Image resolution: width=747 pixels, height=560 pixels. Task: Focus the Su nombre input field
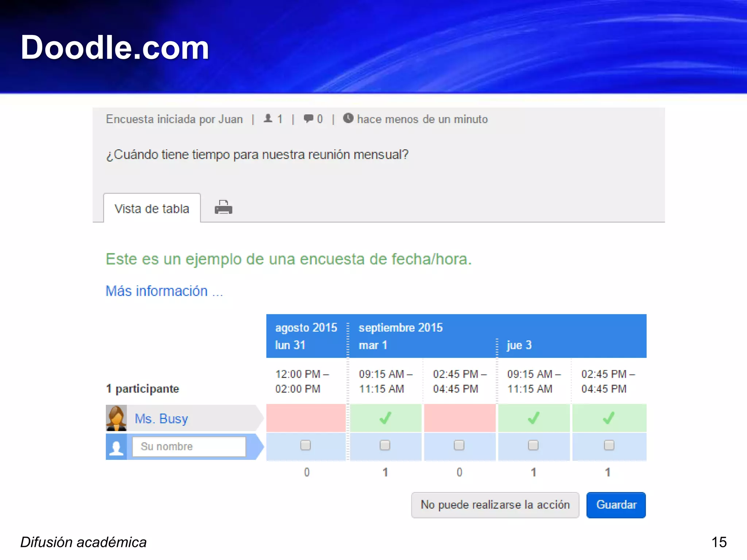tap(189, 447)
